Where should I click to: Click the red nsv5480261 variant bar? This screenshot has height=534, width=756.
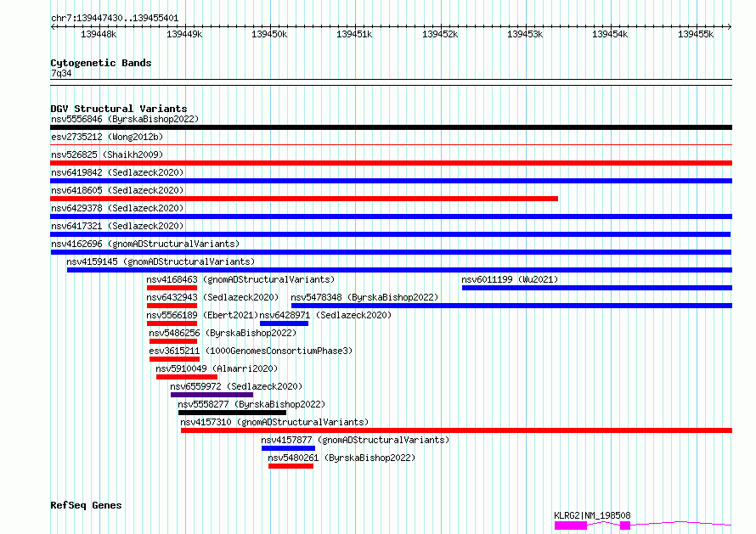[291, 466]
